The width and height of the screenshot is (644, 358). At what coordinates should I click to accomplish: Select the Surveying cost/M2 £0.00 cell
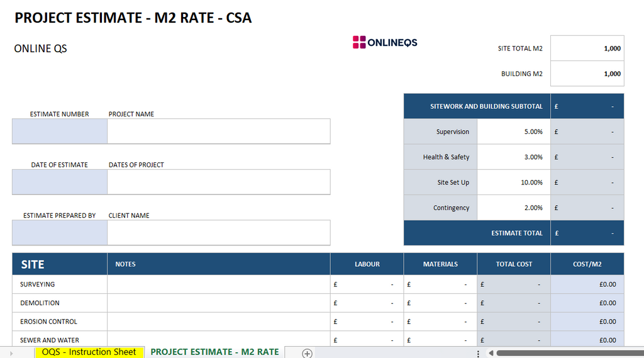click(x=587, y=284)
